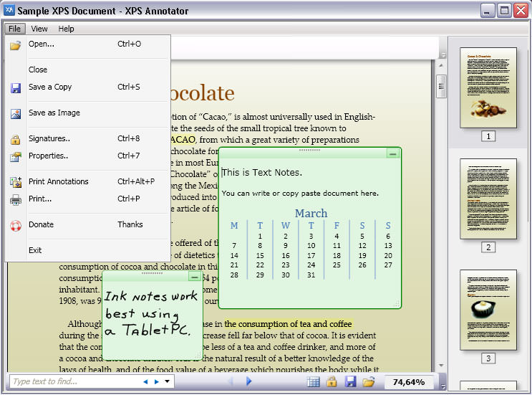
Task: Click the ink notes drag handle dots
Action: tap(152, 273)
